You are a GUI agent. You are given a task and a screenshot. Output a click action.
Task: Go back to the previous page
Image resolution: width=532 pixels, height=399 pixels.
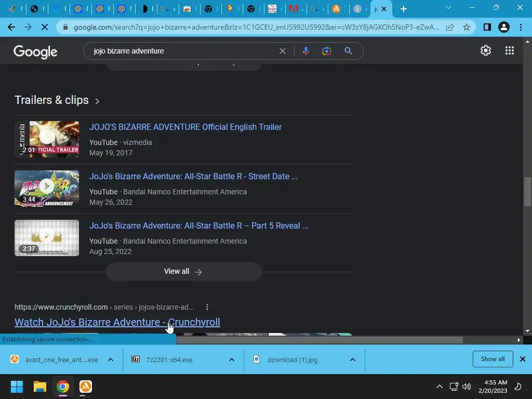click(x=11, y=27)
